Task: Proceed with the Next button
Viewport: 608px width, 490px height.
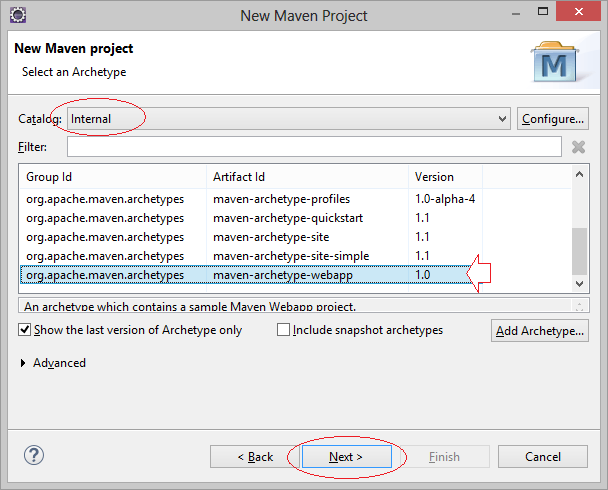Action: coord(347,457)
